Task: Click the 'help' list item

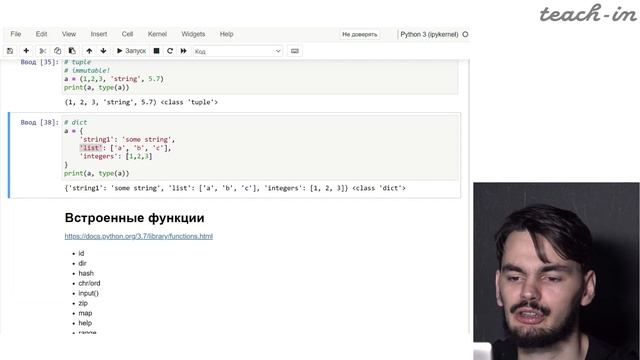Action: (85, 323)
